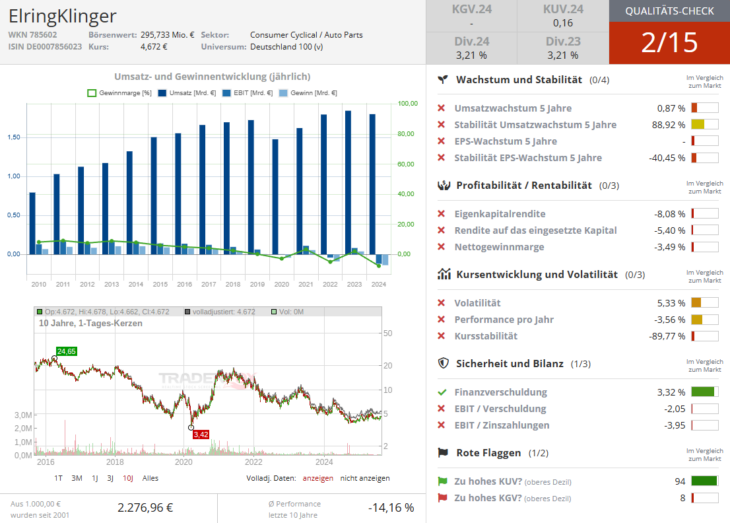Select the 1T time range

pos(58,478)
